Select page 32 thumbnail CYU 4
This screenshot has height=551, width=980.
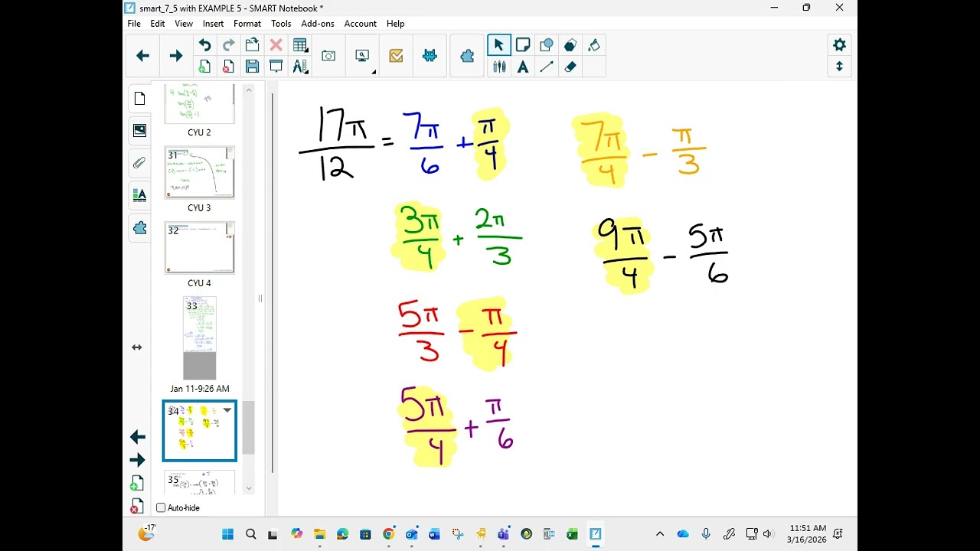coord(199,248)
